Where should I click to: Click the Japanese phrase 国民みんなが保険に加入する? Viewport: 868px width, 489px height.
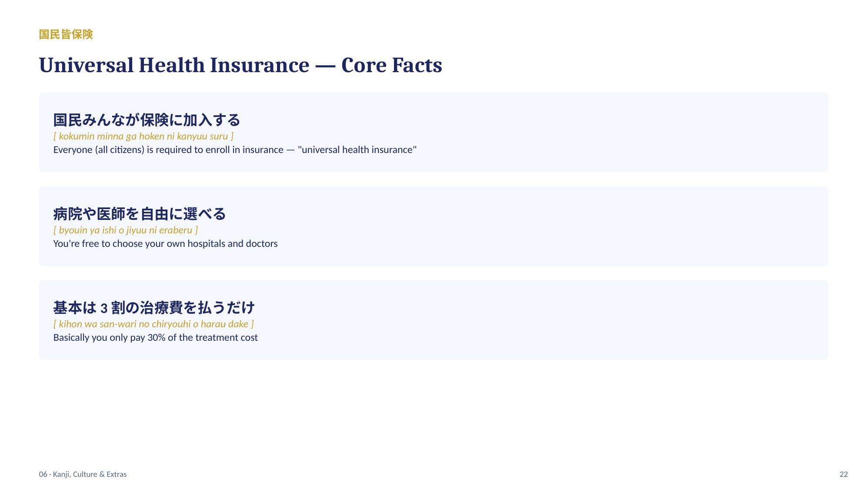[x=147, y=120]
